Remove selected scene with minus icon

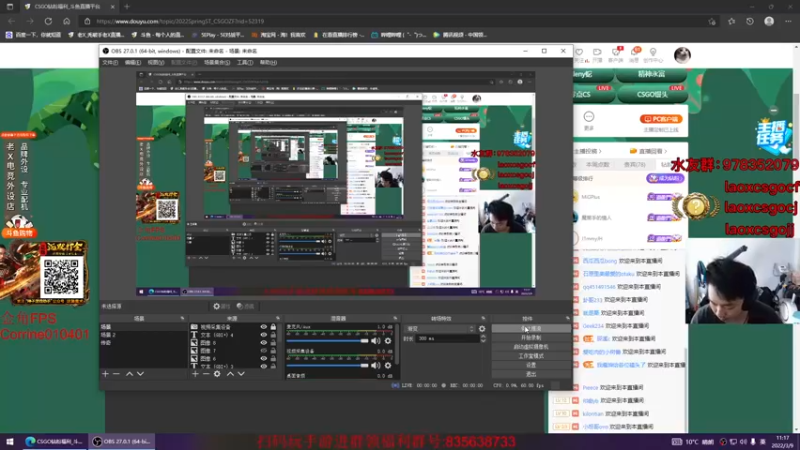116,374
